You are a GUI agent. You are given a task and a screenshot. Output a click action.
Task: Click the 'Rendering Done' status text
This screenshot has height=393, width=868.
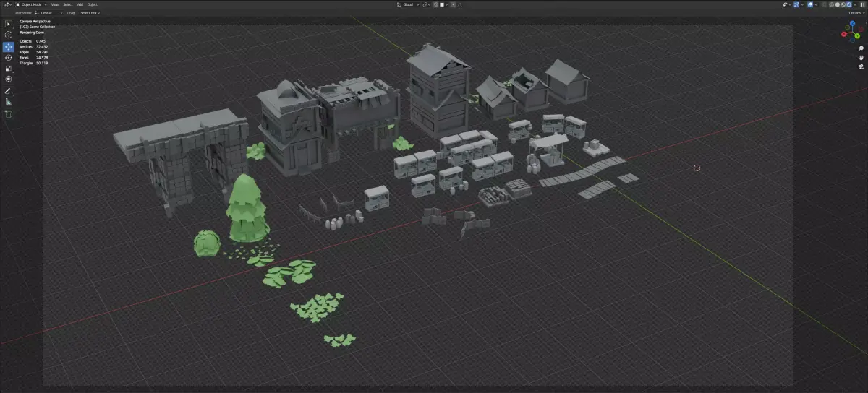pyautogui.click(x=33, y=32)
